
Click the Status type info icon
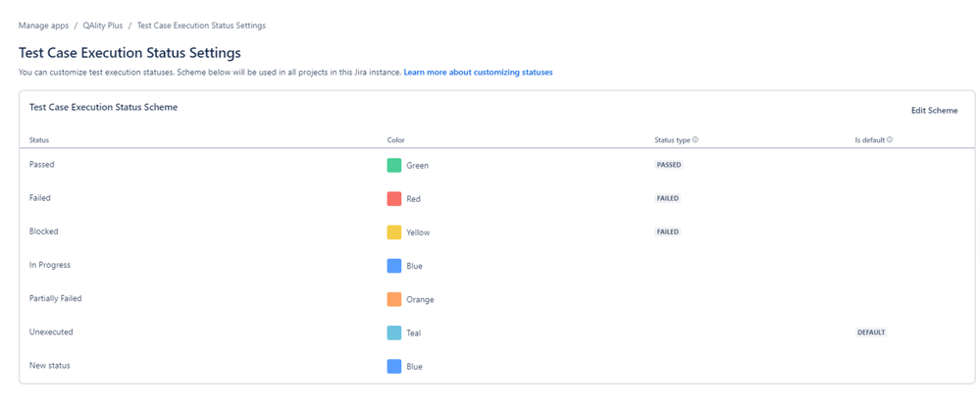[x=696, y=140]
